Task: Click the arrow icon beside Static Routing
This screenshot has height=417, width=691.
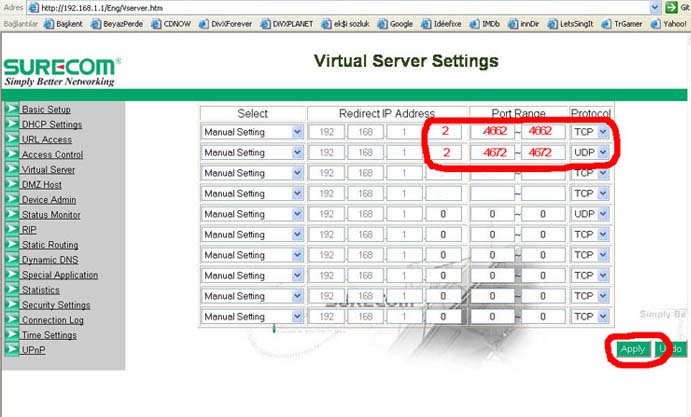Action: tap(12, 244)
